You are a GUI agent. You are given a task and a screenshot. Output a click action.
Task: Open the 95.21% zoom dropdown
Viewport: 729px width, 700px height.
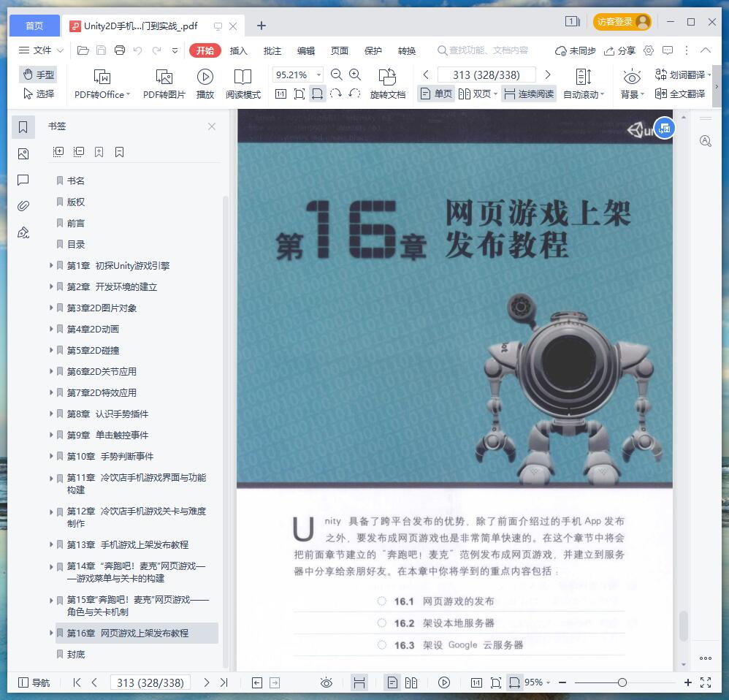pyautogui.click(x=319, y=75)
